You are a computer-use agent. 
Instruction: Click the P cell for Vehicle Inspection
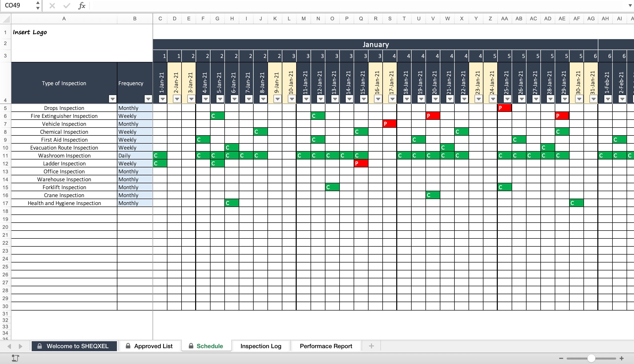(390, 124)
